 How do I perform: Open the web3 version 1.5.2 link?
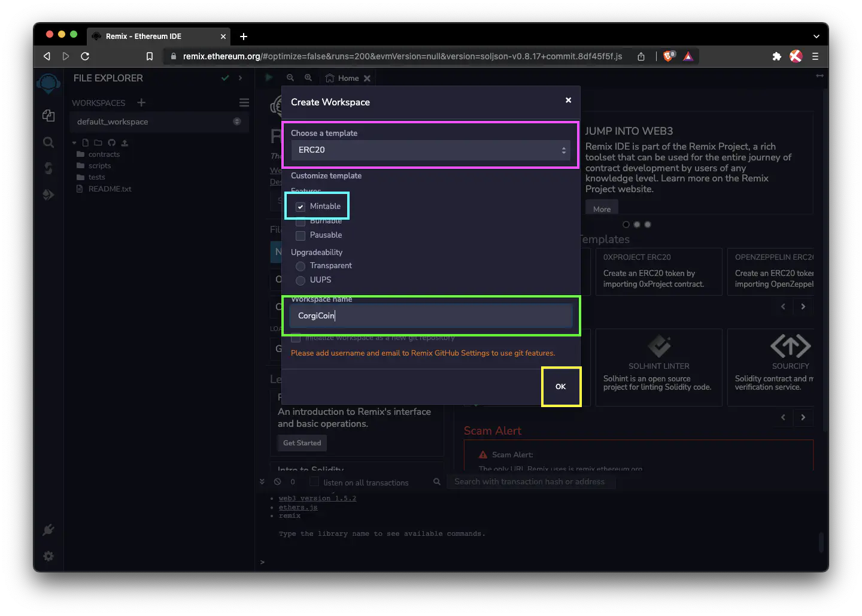pos(317,498)
